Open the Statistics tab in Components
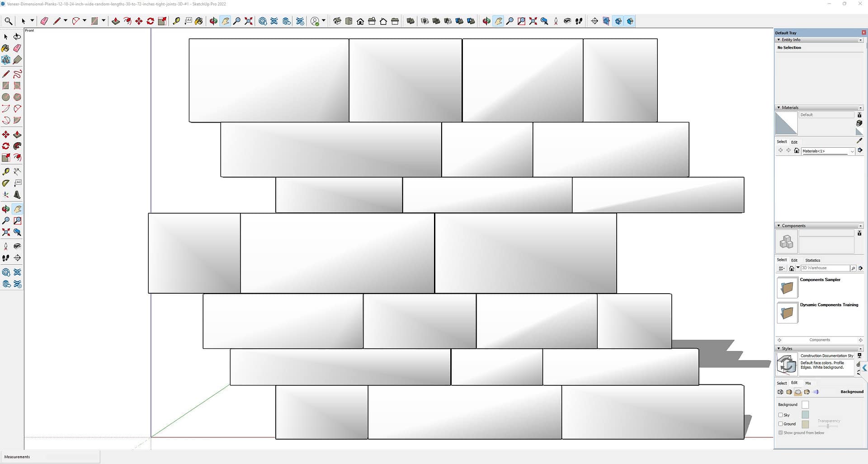Image resolution: width=868 pixels, height=464 pixels. coord(812,260)
